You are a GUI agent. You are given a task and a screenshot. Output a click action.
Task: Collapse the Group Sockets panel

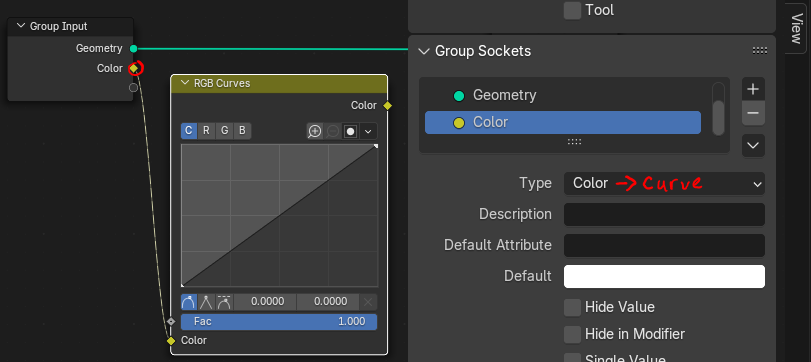pyautogui.click(x=424, y=51)
